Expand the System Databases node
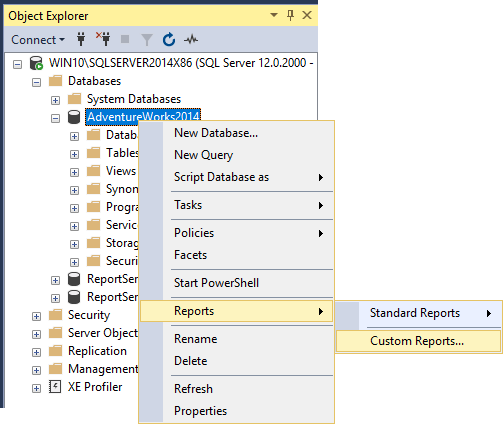Screen dimensions: 503x426 click(55, 100)
